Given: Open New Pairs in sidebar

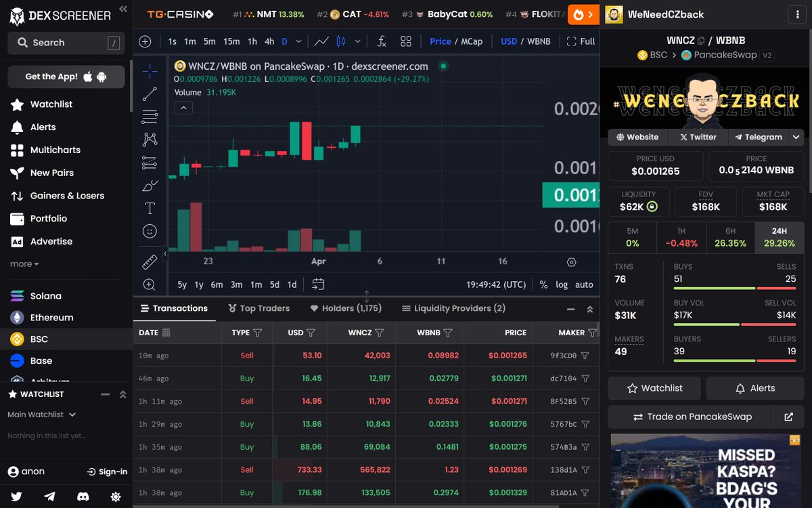Looking at the screenshot, I should [51, 173].
